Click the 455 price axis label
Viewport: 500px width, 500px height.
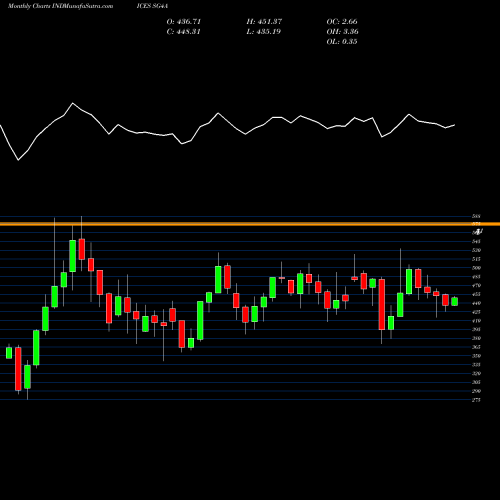[476, 294]
